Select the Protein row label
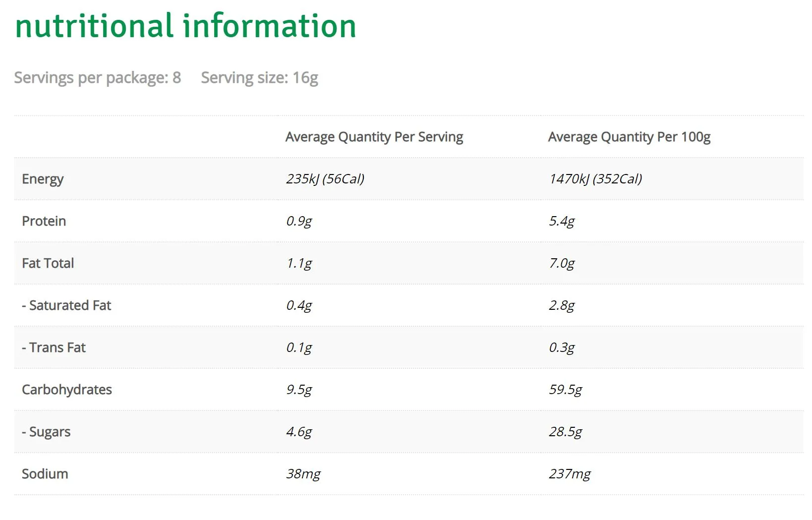This screenshot has width=812, height=520. pos(44,221)
